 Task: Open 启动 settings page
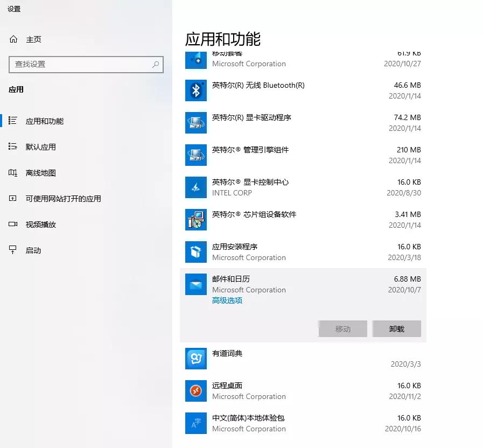point(32,250)
